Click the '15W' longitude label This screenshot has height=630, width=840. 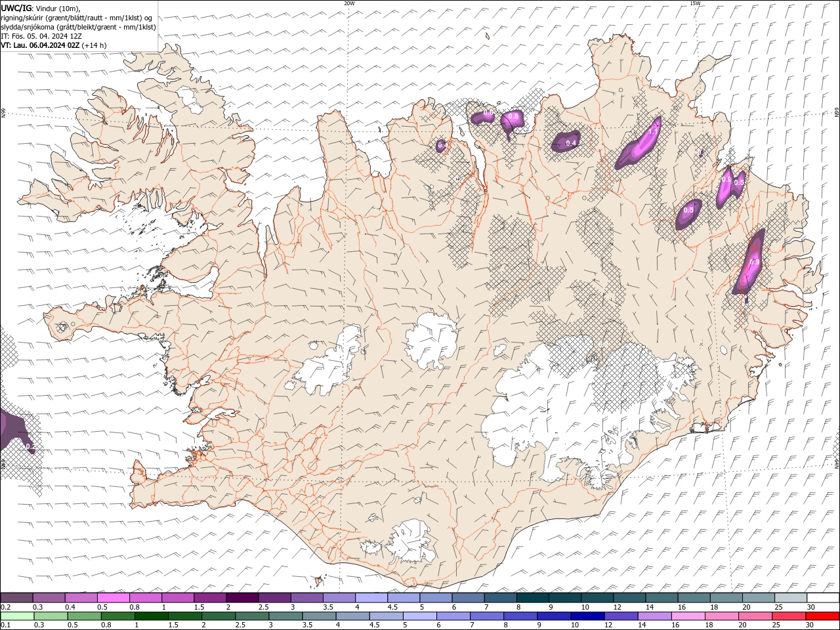(x=695, y=3)
